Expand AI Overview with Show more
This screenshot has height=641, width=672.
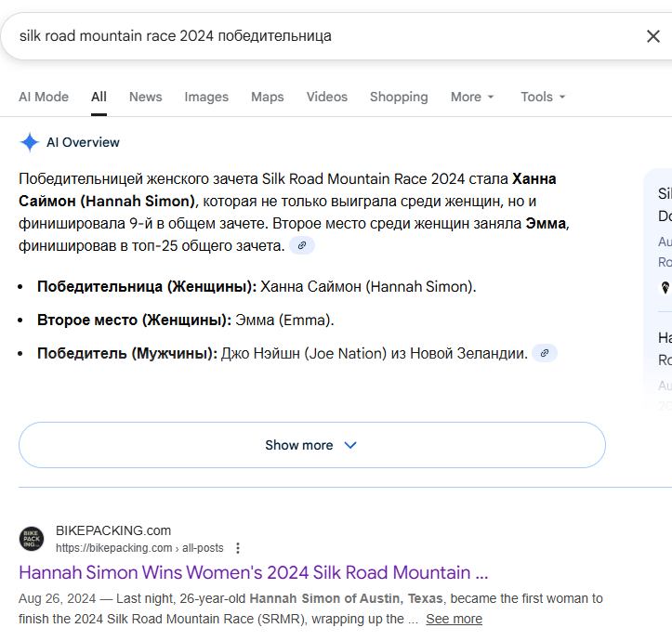(x=311, y=445)
